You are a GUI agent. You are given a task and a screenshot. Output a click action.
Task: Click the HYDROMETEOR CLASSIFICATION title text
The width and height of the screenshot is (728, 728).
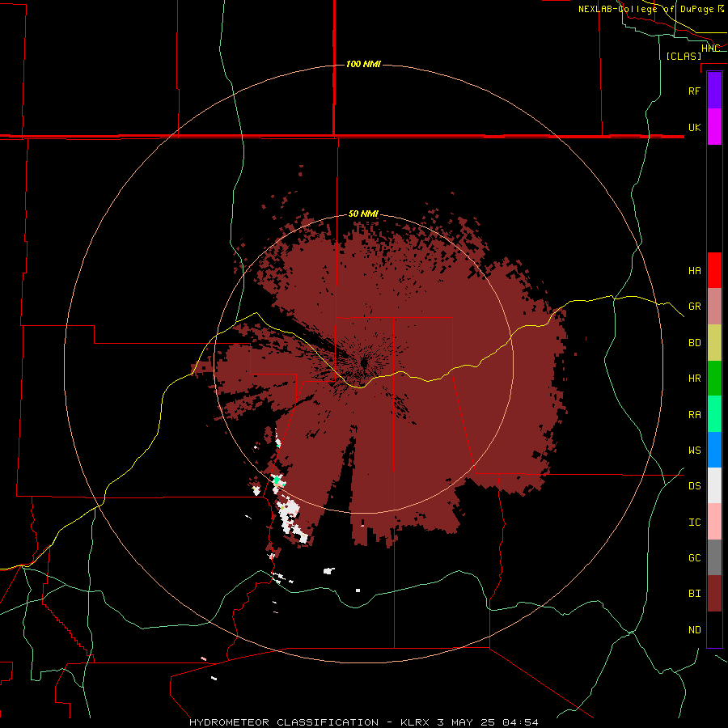tap(284, 722)
